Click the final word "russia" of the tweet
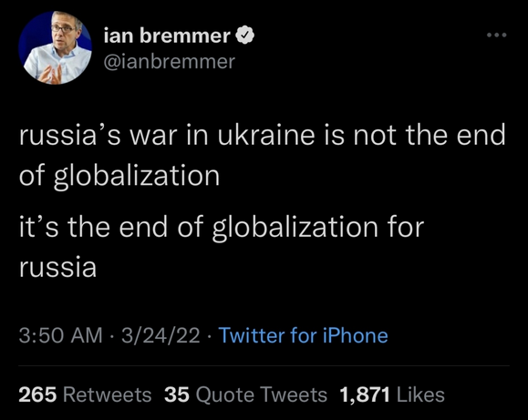This screenshot has height=420, width=528. 57,267
